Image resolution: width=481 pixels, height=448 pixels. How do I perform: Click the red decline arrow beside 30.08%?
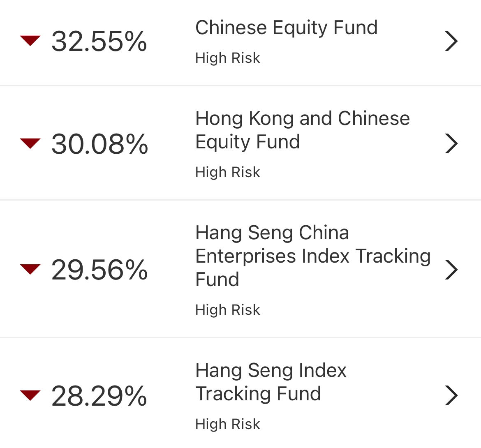[30, 143]
